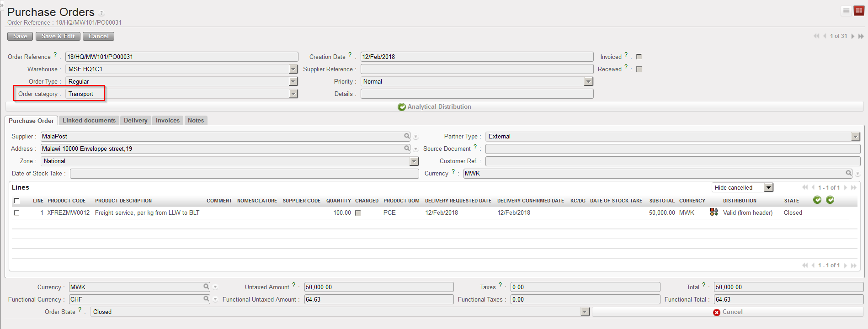This screenshot has height=329, width=868.
Task: Click the Address search magnifier icon
Action: tap(407, 149)
